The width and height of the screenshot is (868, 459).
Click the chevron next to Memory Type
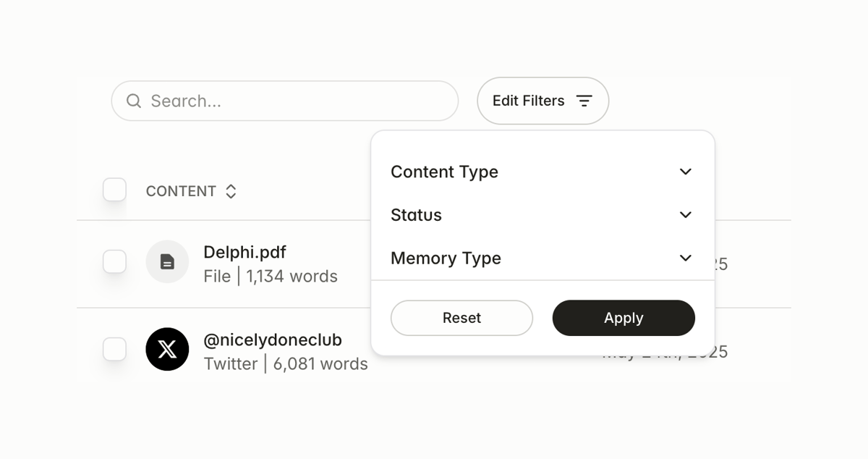pyautogui.click(x=686, y=258)
